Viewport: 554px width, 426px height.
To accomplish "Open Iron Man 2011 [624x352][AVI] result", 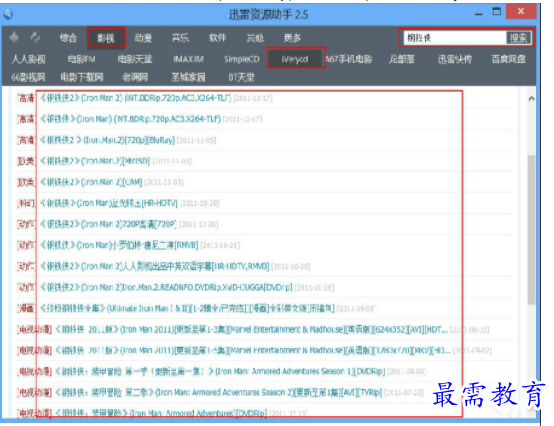I will (x=251, y=330).
